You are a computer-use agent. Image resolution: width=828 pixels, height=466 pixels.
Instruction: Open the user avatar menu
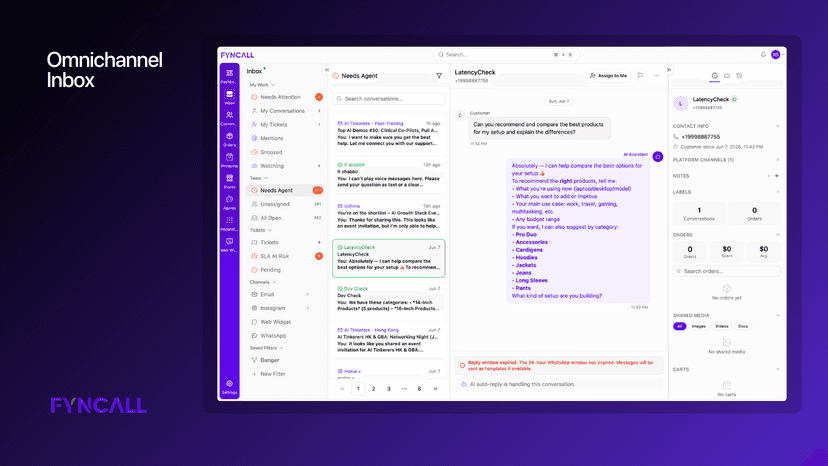[775, 54]
